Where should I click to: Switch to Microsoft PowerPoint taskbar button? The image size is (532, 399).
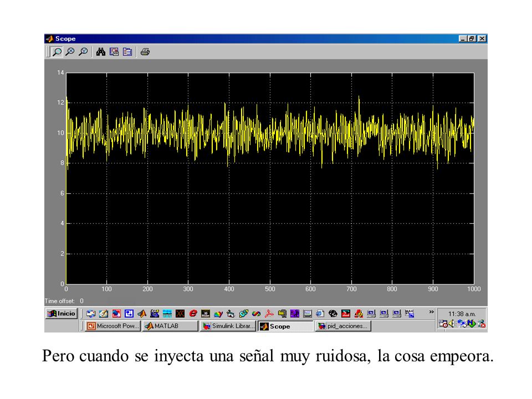tap(112, 326)
